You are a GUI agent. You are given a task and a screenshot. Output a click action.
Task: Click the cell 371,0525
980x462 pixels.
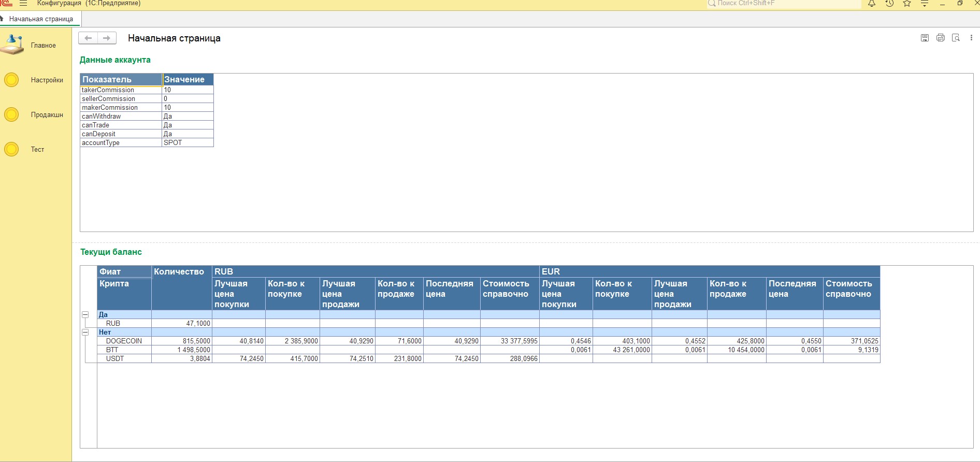click(x=852, y=341)
